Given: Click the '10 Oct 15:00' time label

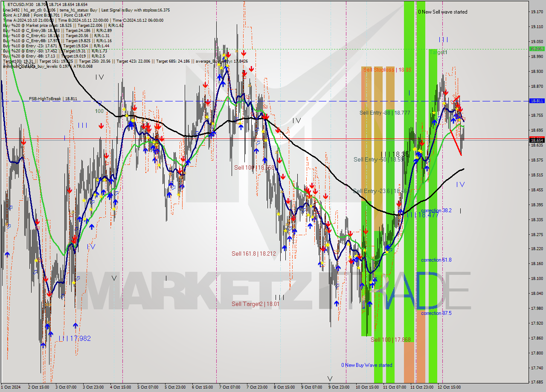Looking at the screenshot, I should pyautogui.click(x=366, y=387).
